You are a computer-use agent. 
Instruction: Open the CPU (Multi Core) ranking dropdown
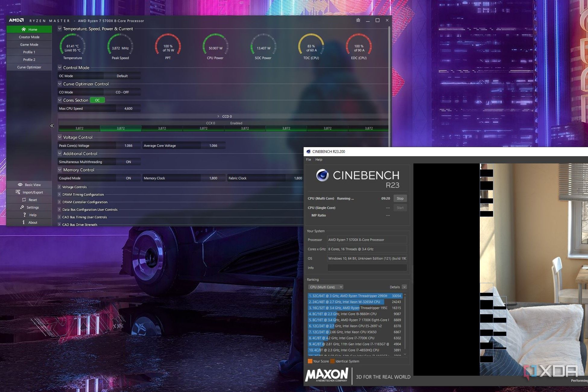(x=326, y=287)
